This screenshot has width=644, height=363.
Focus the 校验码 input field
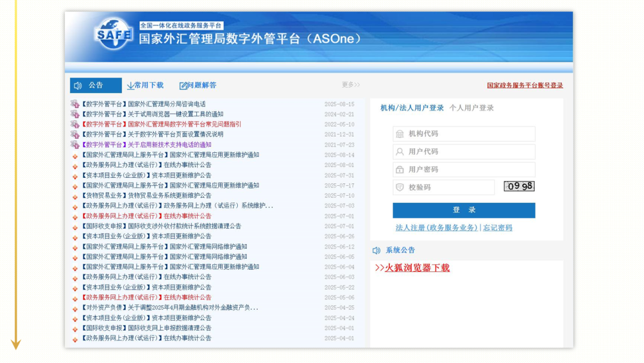click(x=444, y=187)
